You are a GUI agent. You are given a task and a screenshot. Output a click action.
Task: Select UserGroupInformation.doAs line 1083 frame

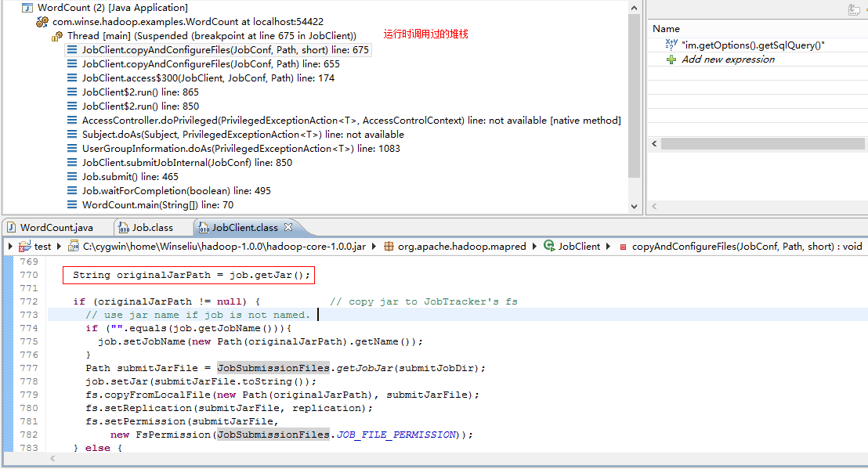(x=241, y=149)
